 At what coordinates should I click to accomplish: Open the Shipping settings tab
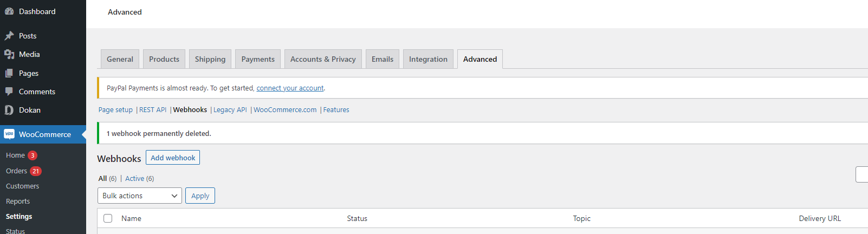click(210, 59)
